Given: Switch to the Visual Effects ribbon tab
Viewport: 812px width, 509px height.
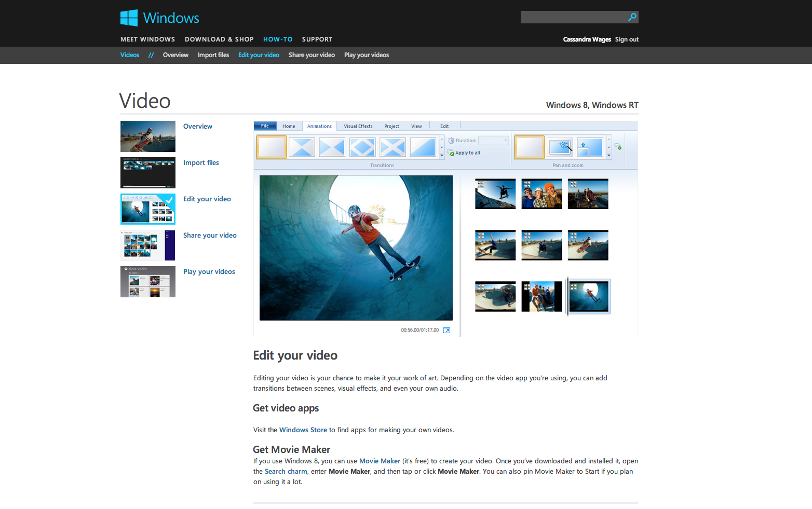Looking at the screenshot, I should 358,126.
